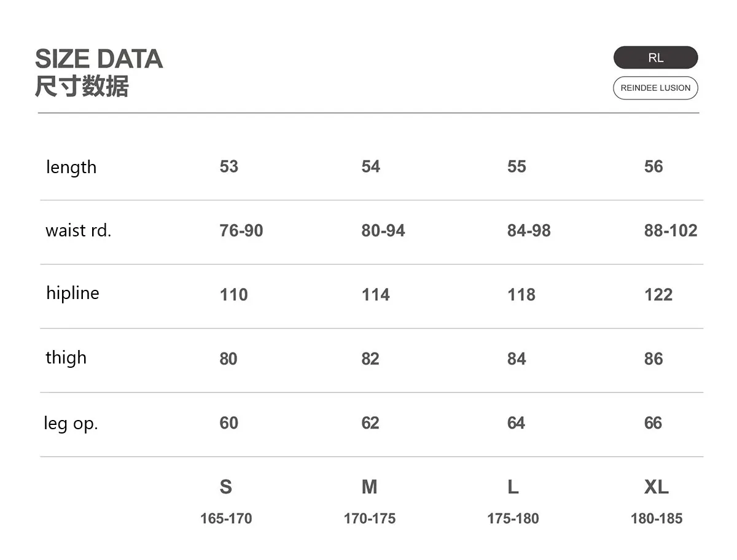Select the leg op. row label
Image resolution: width=737 pixels, height=560 pixels.
[71, 423]
